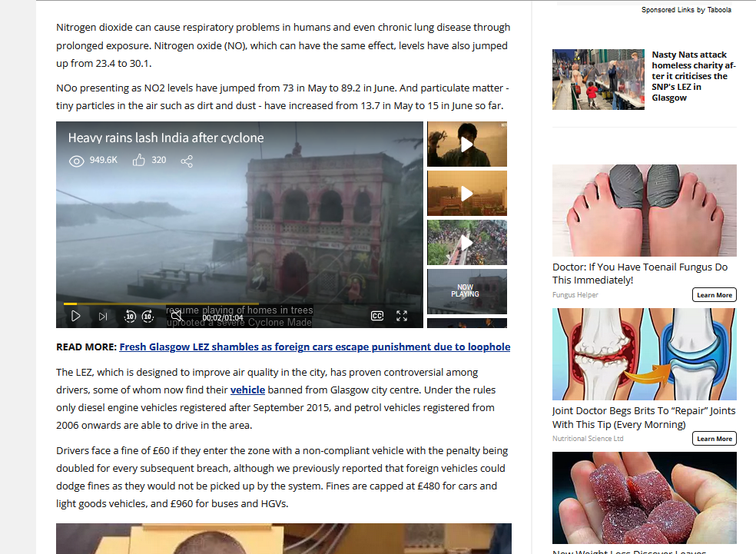Seek on the video progress bar
Screen dimensions: 756x554
[240, 304]
